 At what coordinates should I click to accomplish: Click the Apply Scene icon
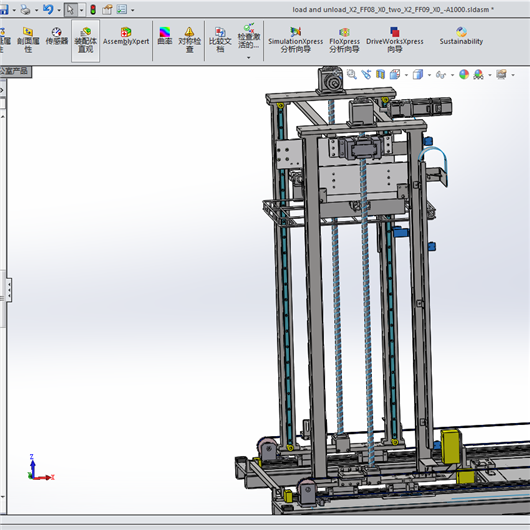point(478,74)
